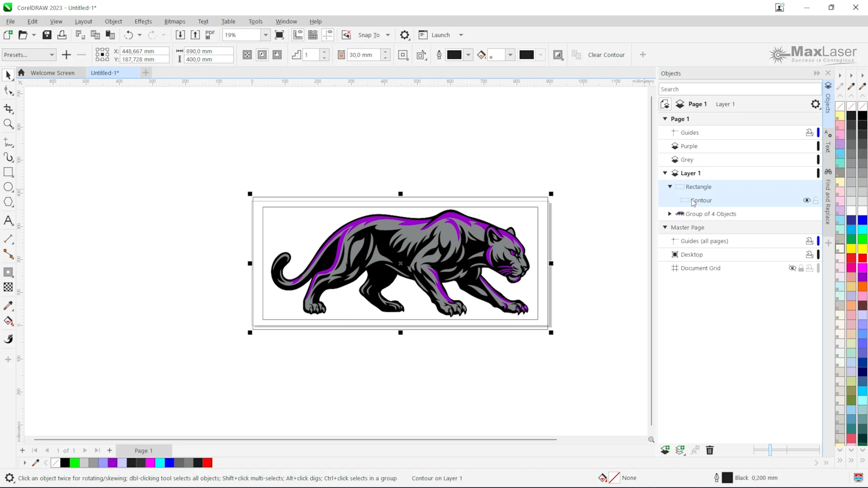The height and width of the screenshot is (488, 868).
Task: Expand the Snap To dropdown
Action: [388, 35]
